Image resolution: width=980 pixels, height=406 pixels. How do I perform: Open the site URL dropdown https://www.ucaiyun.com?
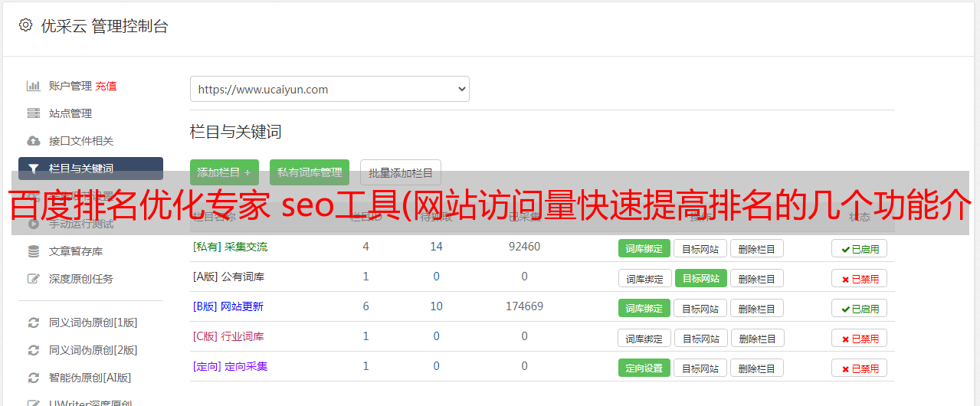click(x=329, y=89)
